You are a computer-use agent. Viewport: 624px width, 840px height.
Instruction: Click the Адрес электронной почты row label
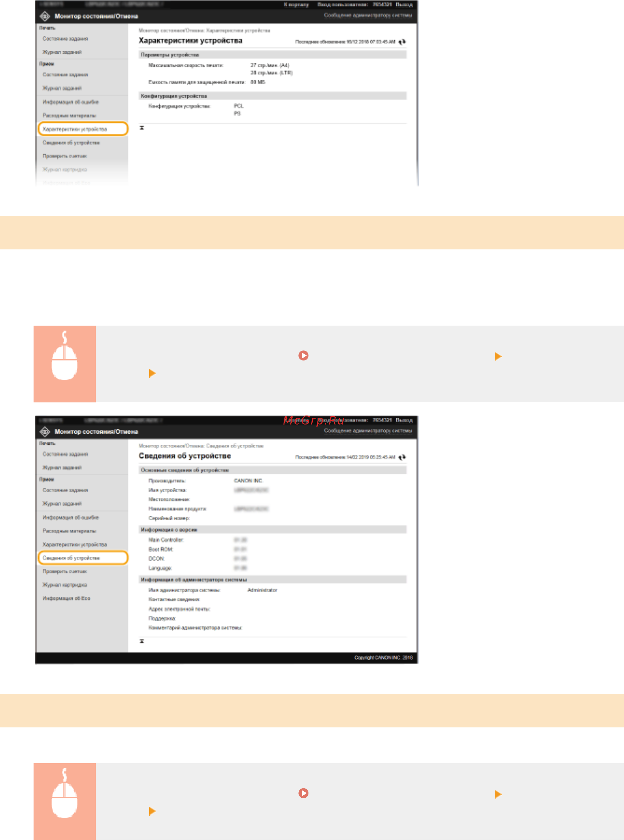[x=179, y=609]
